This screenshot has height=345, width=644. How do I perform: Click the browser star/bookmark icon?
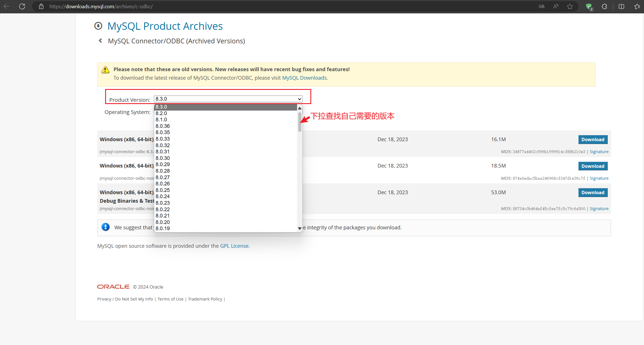click(x=571, y=7)
